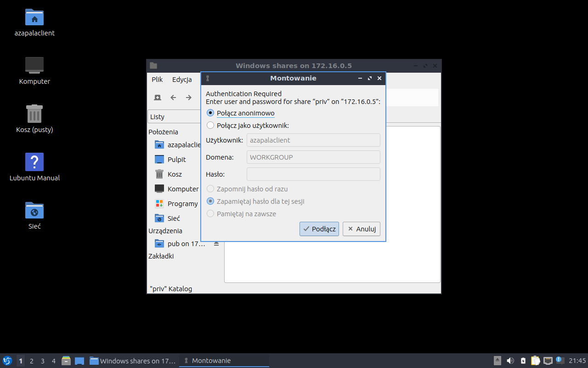This screenshot has width=588, height=368.
Task: Click the Podłącz button
Action: (x=319, y=229)
